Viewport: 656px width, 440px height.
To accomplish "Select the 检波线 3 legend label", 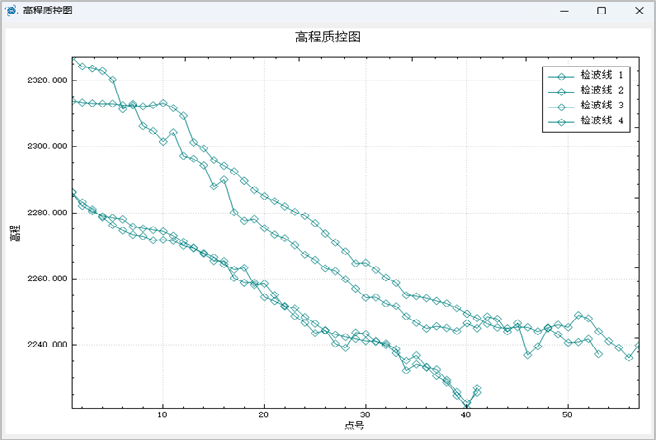I will point(602,105).
